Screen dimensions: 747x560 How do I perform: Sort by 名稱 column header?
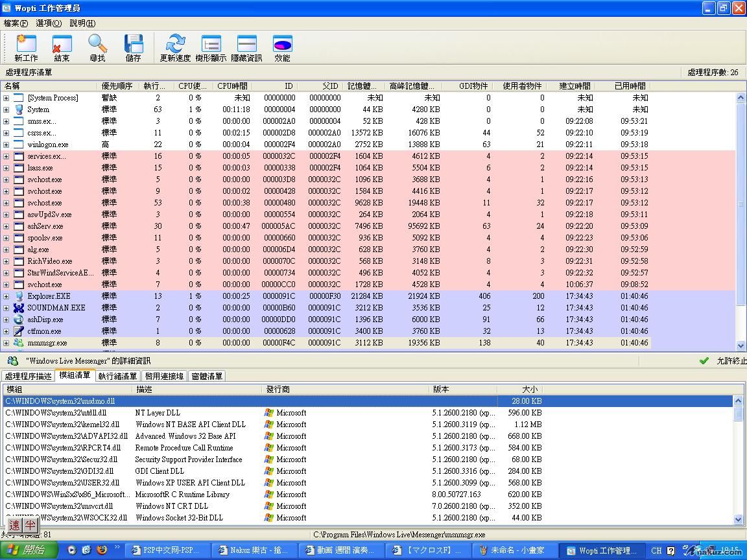pos(49,86)
